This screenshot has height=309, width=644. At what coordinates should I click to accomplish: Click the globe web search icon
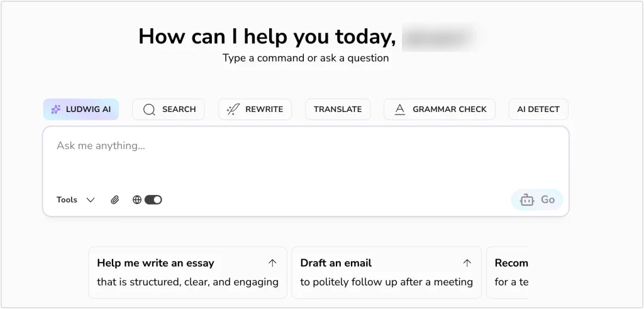coord(137,199)
